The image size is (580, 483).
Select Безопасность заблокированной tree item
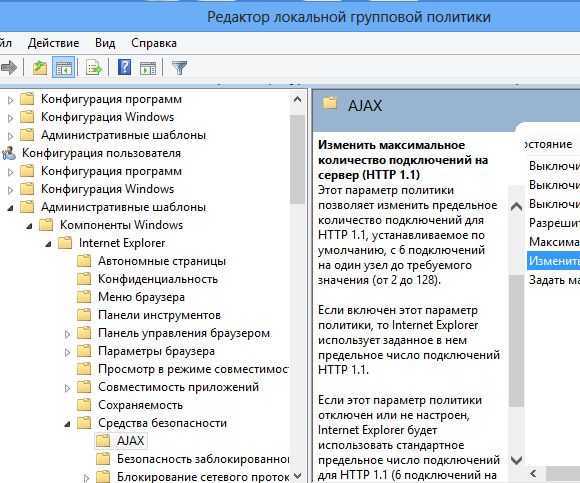click(x=203, y=459)
